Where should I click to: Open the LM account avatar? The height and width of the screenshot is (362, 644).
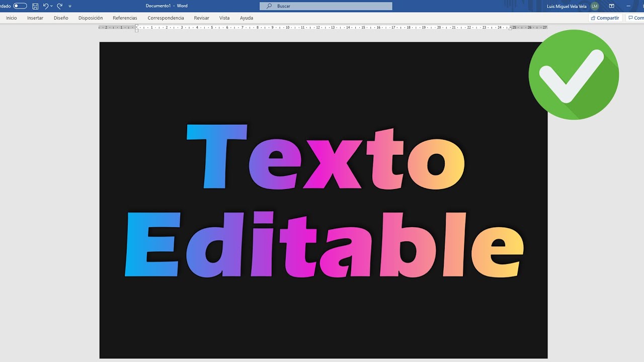point(595,6)
